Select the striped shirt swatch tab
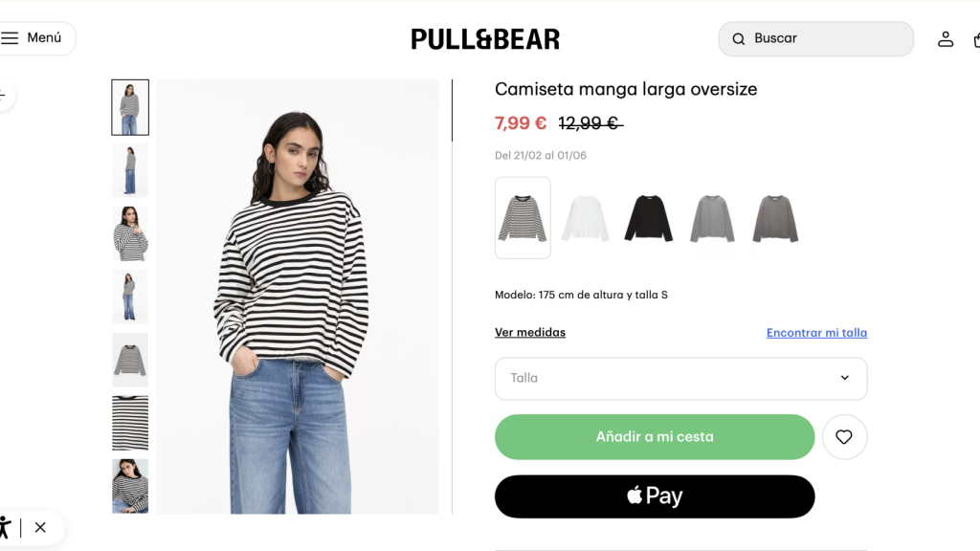 click(522, 217)
